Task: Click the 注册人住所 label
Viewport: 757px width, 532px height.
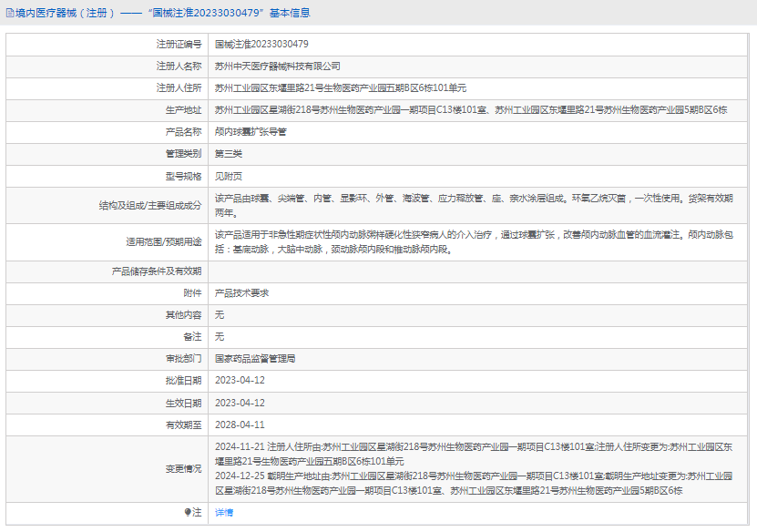Action: pos(179,87)
